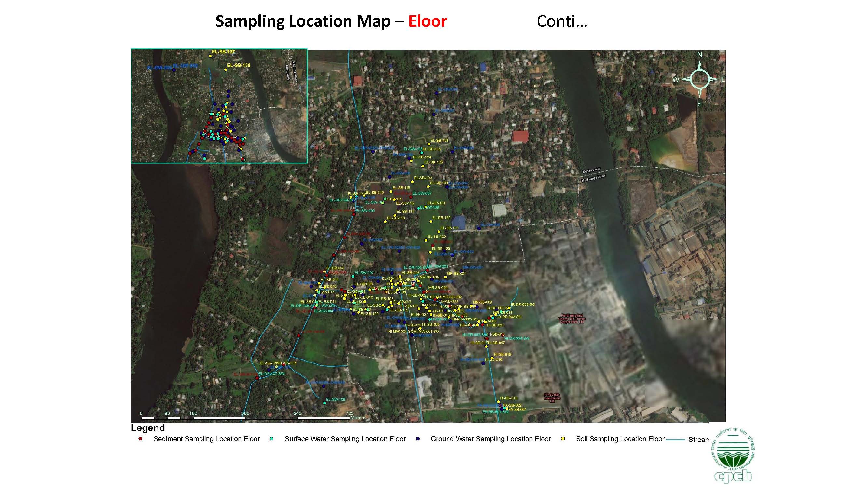This screenshot has height=488, width=868.
Task: Click the dark blue Ground Water legend dot
Action: (418, 439)
